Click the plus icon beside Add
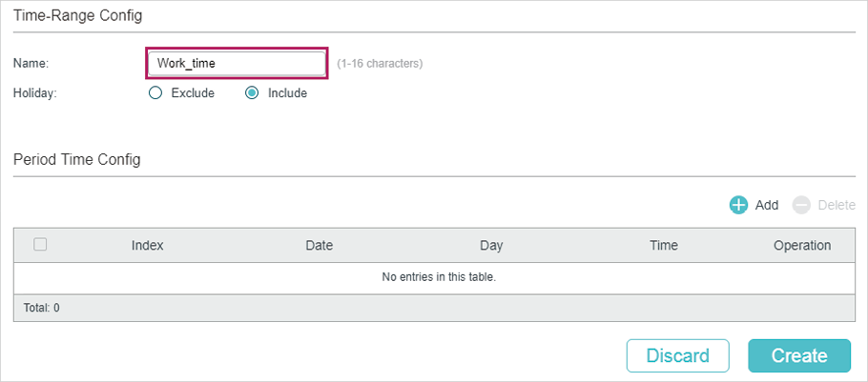 tap(738, 205)
